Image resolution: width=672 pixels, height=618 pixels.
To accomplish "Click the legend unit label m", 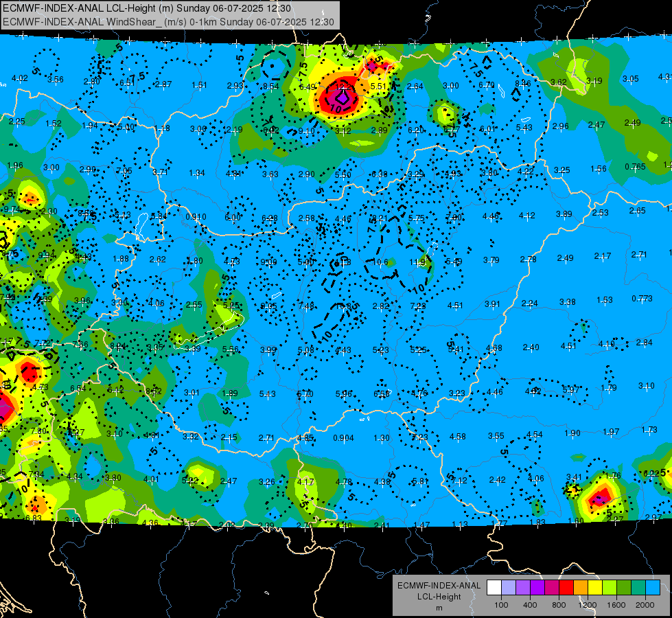I will (x=439, y=608).
